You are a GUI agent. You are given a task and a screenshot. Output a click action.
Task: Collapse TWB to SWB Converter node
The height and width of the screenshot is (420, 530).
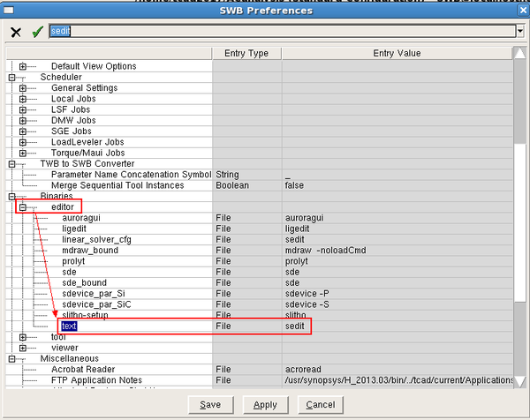(x=11, y=164)
